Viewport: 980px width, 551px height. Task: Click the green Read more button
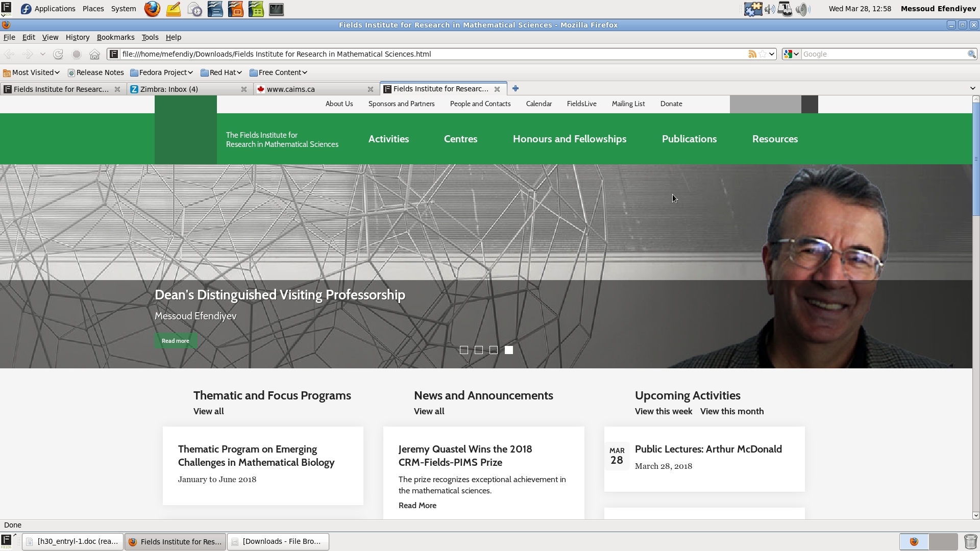[176, 341]
